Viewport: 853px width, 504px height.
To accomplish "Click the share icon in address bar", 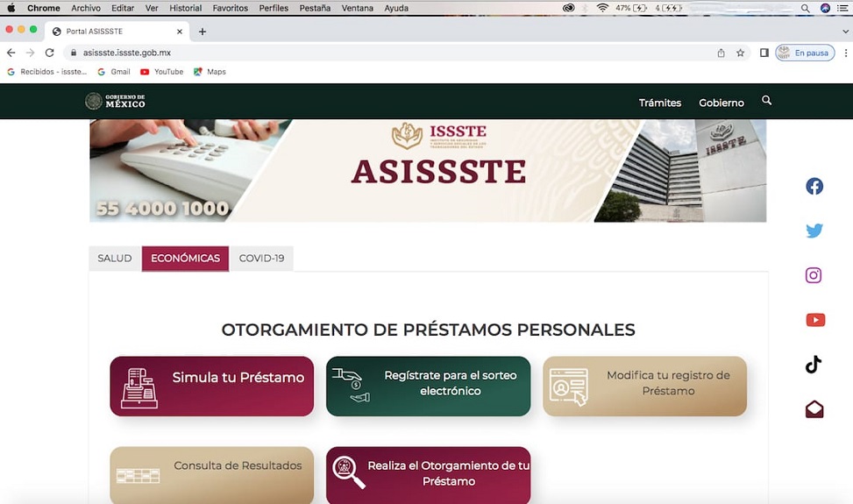I will click(x=721, y=53).
